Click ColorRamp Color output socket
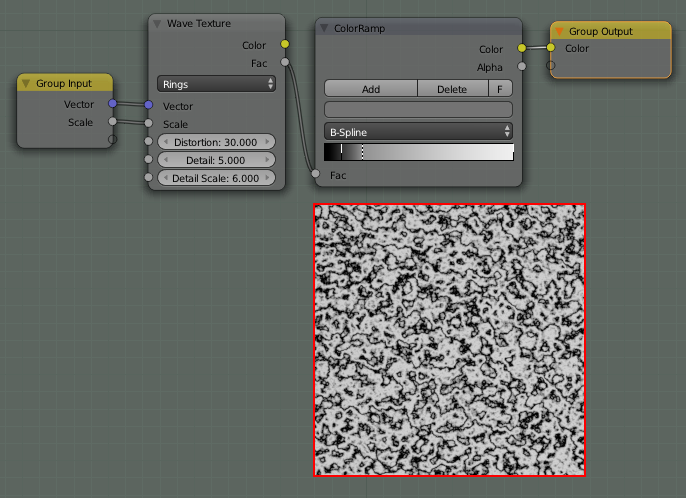 coord(522,48)
